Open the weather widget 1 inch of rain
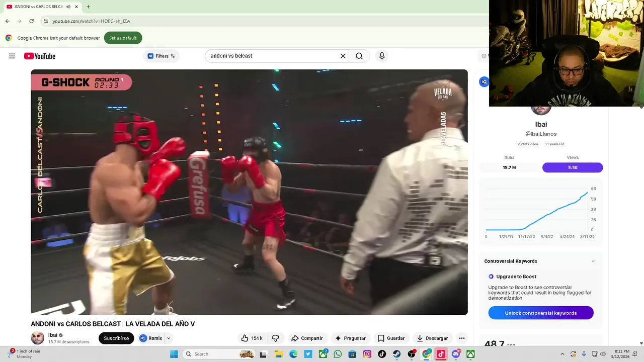The height and width of the screenshot is (362, 644). tap(24, 354)
